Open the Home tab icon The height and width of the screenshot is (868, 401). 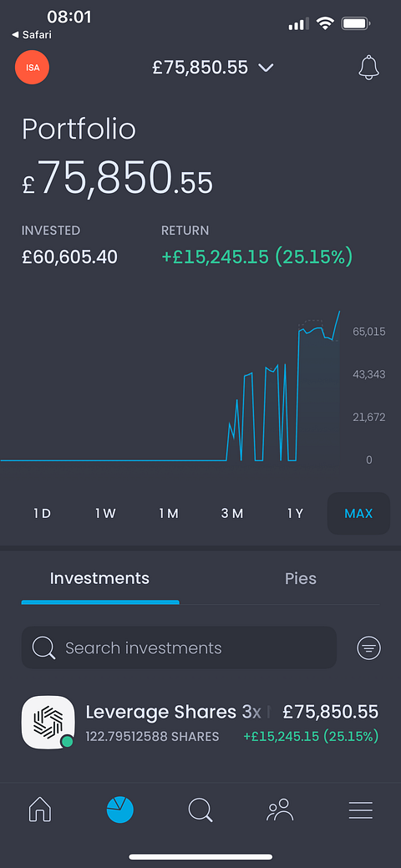click(40, 810)
